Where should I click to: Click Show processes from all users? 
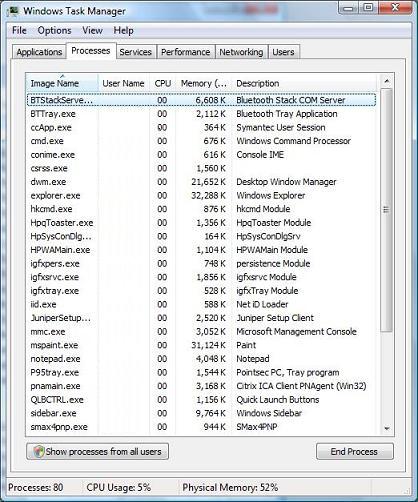[x=97, y=452]
